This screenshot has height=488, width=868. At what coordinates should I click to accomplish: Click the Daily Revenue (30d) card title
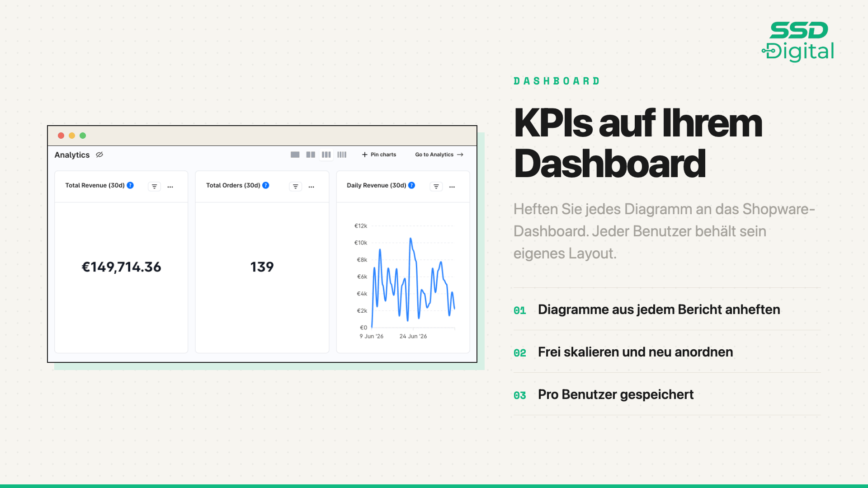[377, 185]
